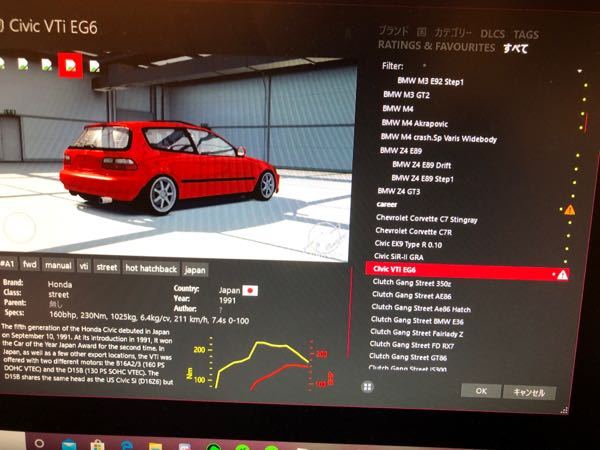Click the キャンセル button

529,392
